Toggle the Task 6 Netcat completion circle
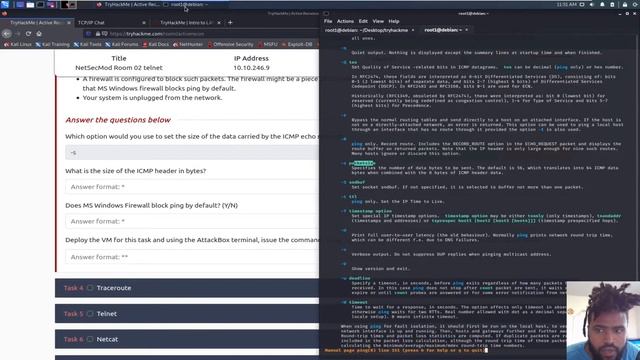The image size is (640, 360). [x=90, y=339]
